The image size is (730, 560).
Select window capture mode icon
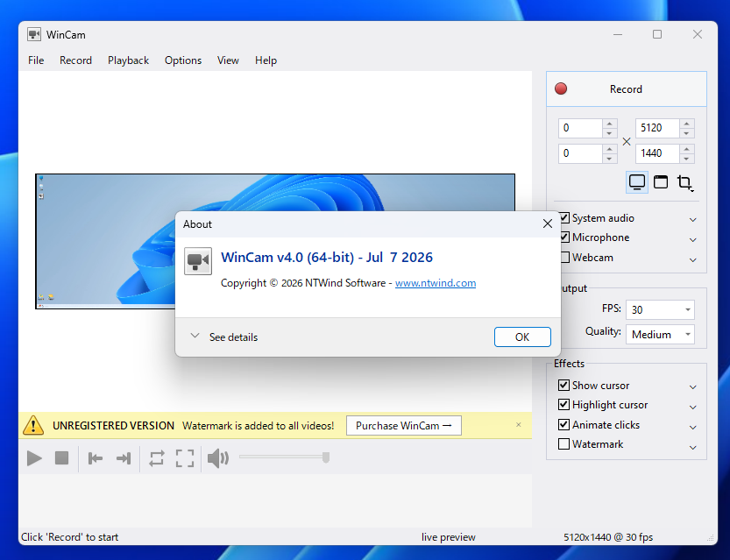point(661,182)
